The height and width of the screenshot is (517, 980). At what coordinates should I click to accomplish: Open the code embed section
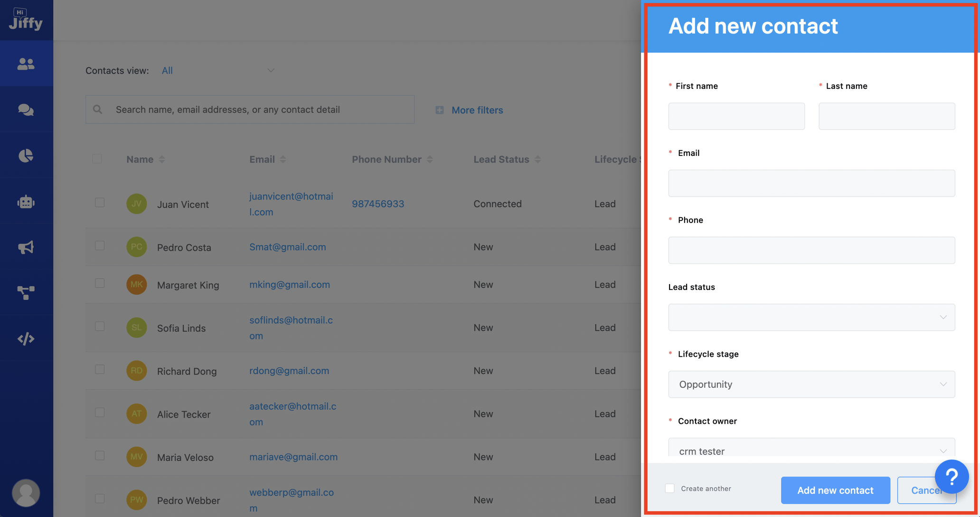click(x=26, y=338)
